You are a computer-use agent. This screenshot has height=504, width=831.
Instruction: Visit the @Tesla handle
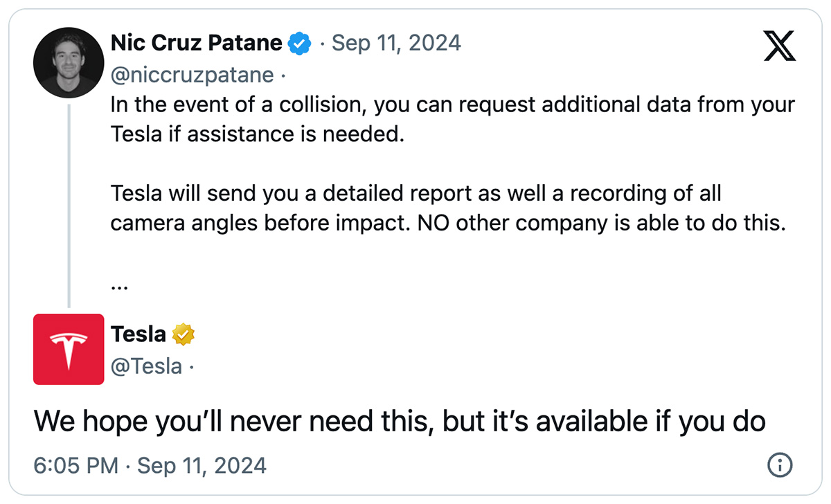coord(147,366)
